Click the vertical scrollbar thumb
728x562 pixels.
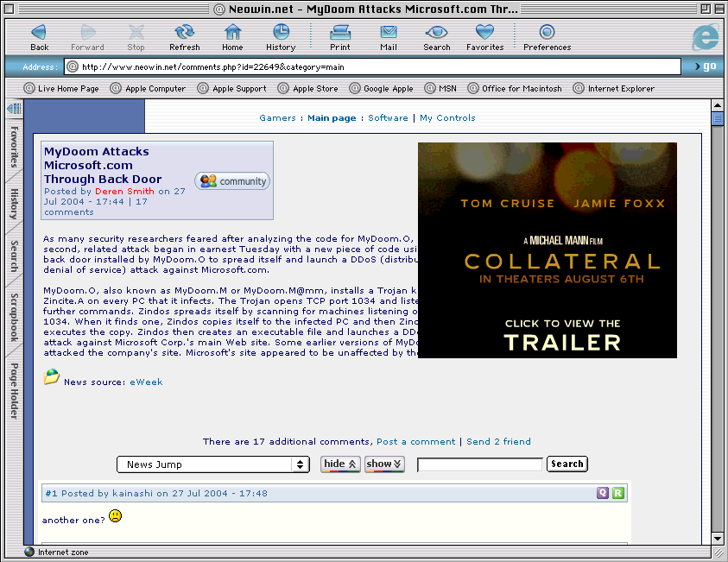717,119
